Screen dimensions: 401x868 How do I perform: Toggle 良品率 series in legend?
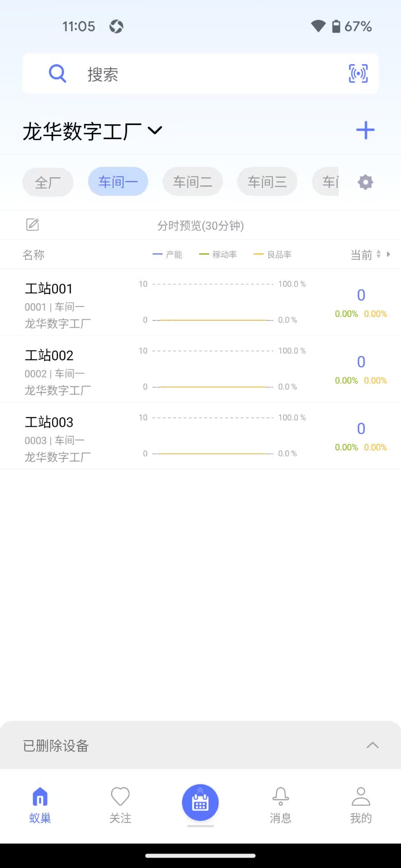pyautogui.click(x=273, y=255)
